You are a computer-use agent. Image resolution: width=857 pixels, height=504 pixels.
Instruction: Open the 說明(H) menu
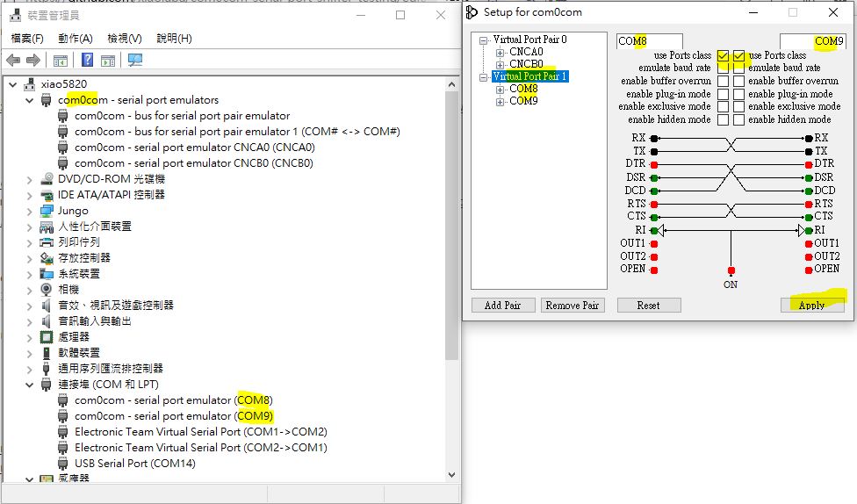pos(175,39)
